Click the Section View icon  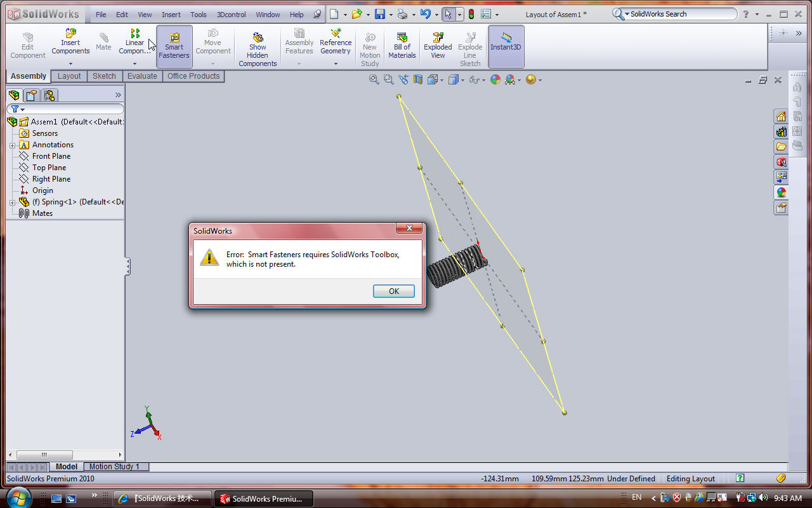point(417,79)
